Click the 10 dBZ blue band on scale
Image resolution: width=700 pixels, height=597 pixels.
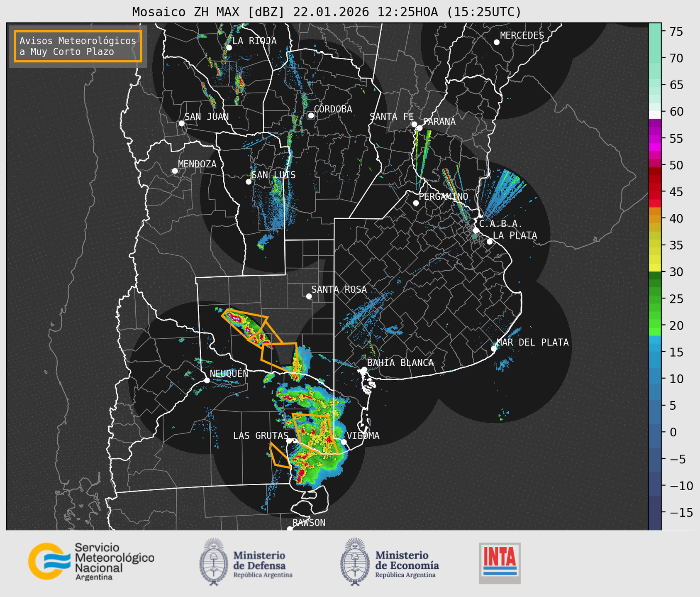(654, 379)
